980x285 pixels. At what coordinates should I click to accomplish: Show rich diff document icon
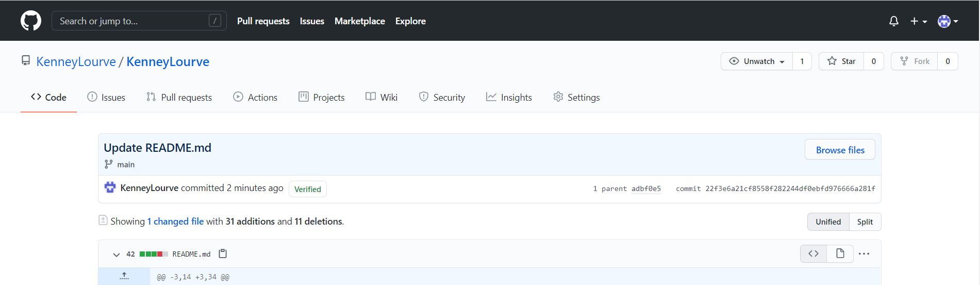[x=840, y=254]
